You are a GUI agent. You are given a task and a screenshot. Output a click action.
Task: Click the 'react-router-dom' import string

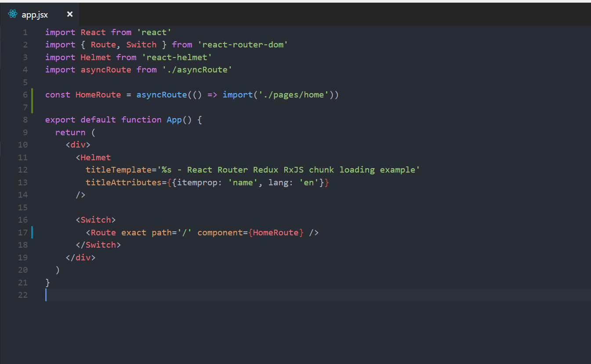click(x=243, y=45)
